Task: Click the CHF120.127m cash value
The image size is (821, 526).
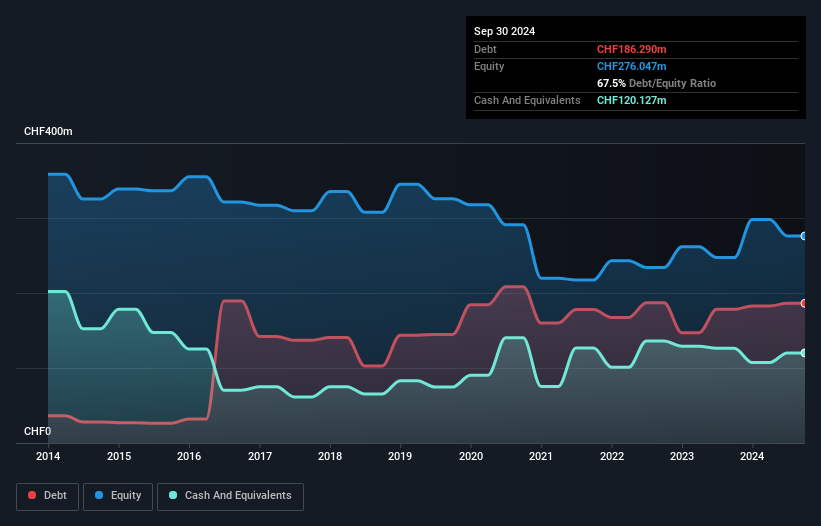Action: (631, 100)
